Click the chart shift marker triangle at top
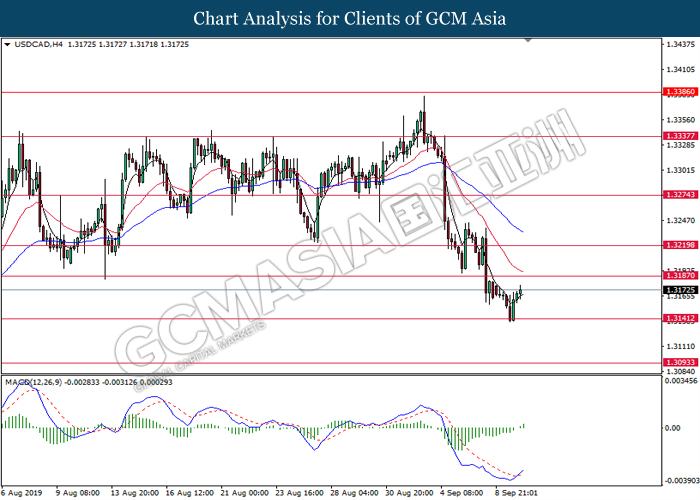 tap(529, 41)
